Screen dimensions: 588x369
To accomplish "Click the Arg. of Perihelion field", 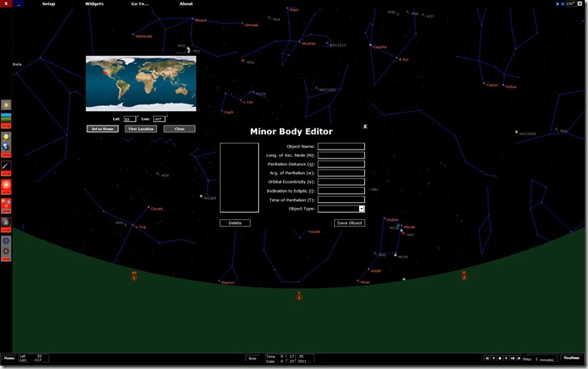I will (341, 173).
